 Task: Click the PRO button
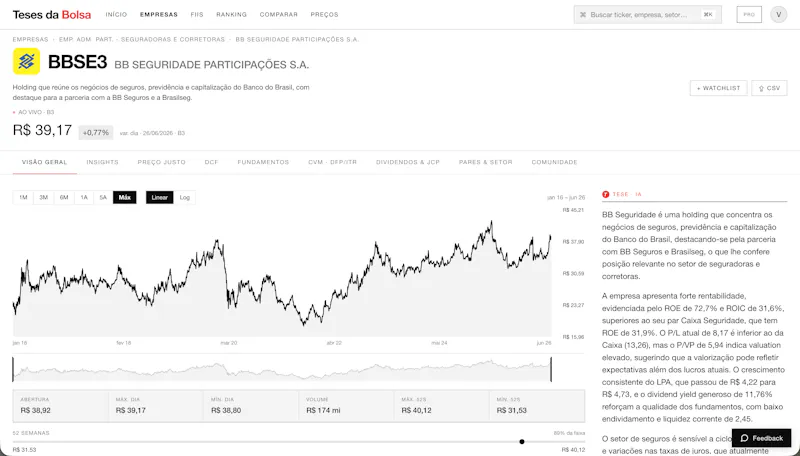click(x=749, y=14)
